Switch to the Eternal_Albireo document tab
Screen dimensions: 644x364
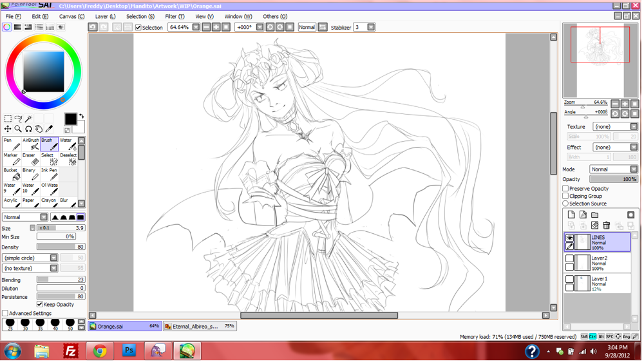[200, 327]
